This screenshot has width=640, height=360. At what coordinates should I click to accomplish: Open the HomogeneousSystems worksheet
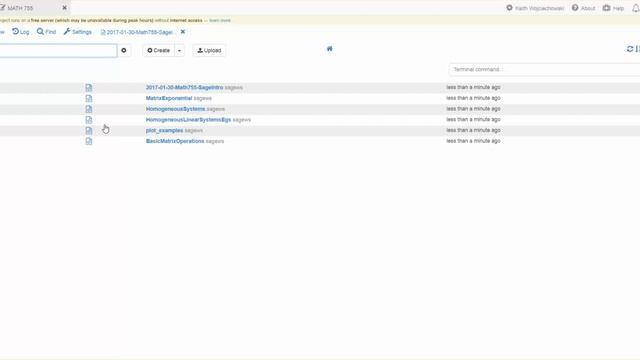pos(176,109)
